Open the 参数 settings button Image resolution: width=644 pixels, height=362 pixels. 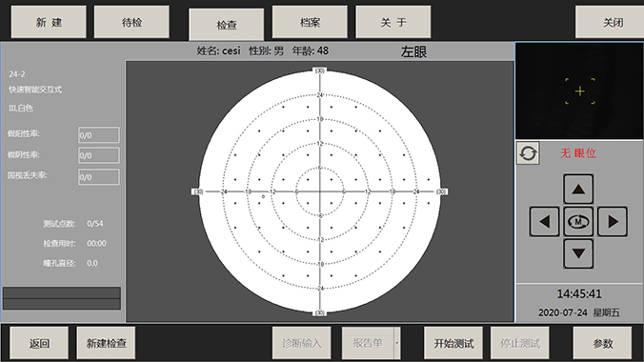602,343
